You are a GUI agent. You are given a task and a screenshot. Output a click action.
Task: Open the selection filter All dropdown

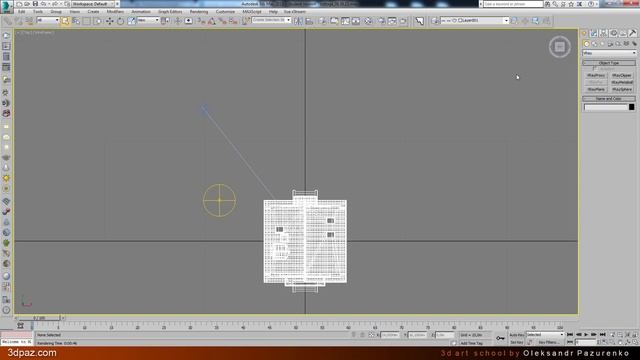pos(48,20)
